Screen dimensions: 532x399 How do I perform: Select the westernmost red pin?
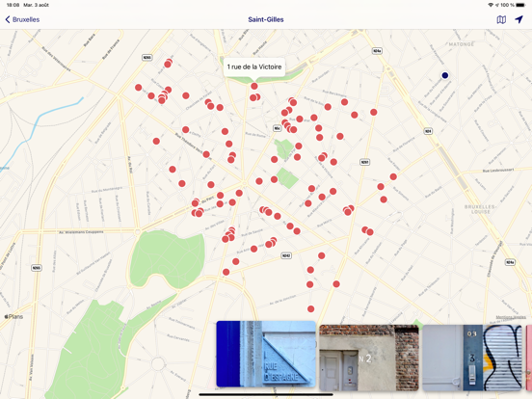click(139, 88)
